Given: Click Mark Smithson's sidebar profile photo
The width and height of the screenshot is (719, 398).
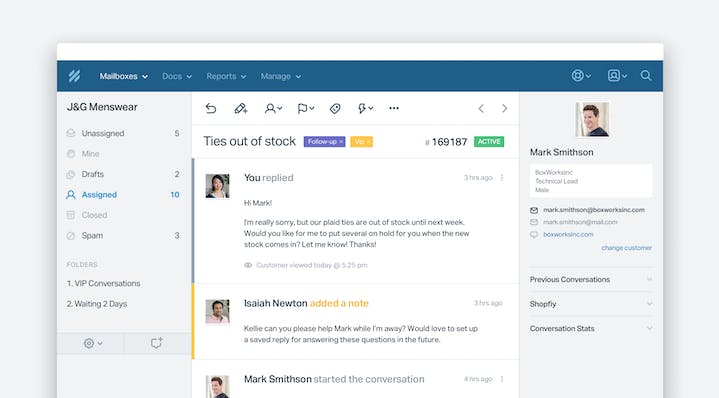Looking at the screenshot, I should tap(592, 119).
